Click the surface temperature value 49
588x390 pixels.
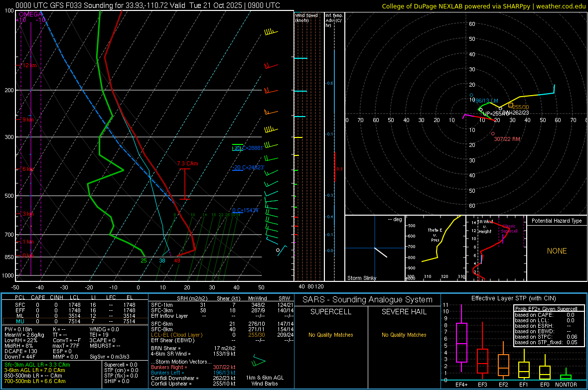coord(177,260)
